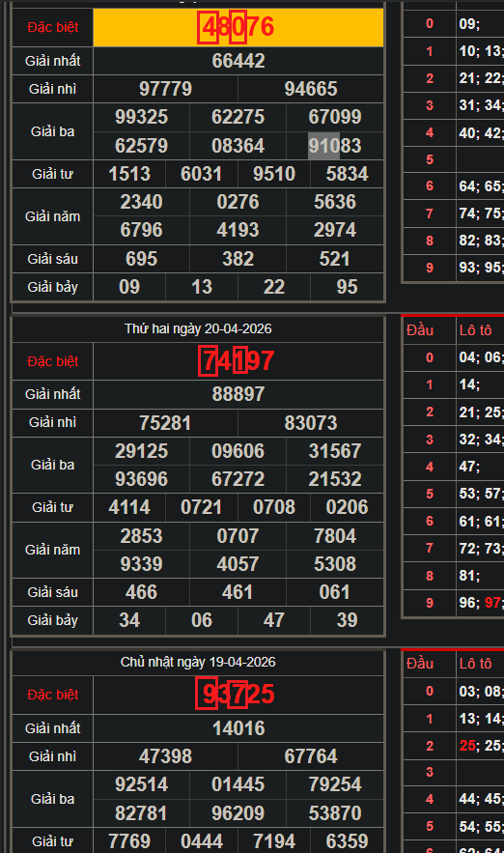The width and height of the screenshot is (504, 853).
Task: Click the highlighted number 91083
Action: coord(335,146)
